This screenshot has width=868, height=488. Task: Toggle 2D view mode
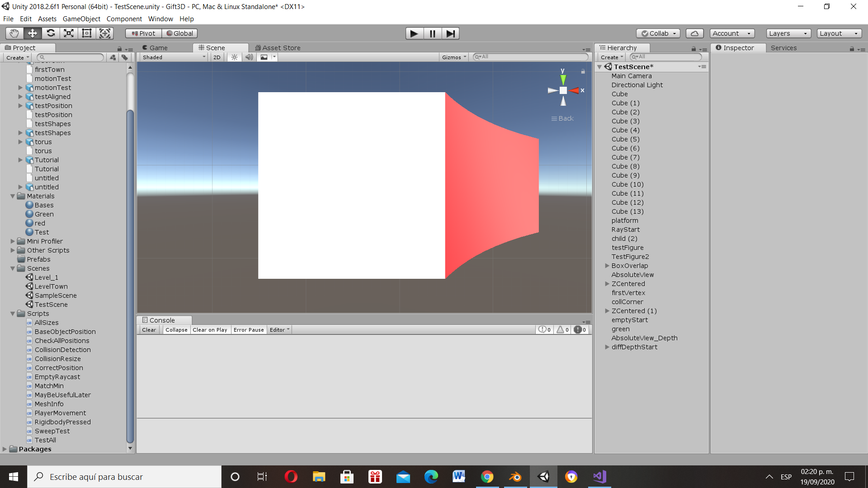pos(217,57)
